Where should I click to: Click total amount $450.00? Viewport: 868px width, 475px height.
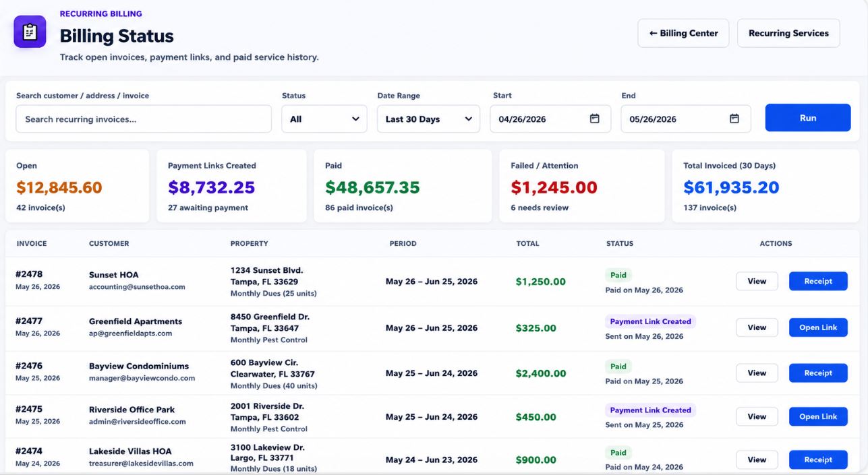[536, 417]
